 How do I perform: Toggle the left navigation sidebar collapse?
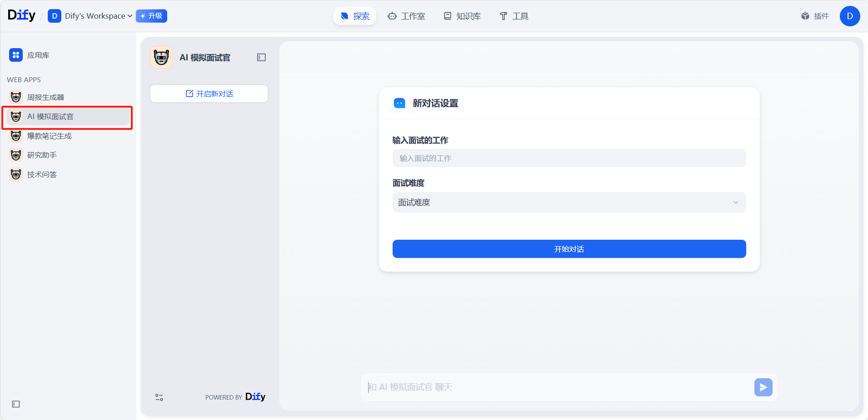16,404
